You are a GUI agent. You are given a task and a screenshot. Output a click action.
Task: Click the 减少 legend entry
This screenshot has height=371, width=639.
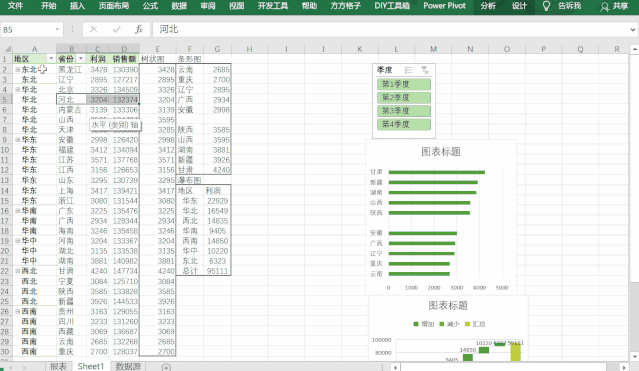pyautogui.click(x=450, y=324)
